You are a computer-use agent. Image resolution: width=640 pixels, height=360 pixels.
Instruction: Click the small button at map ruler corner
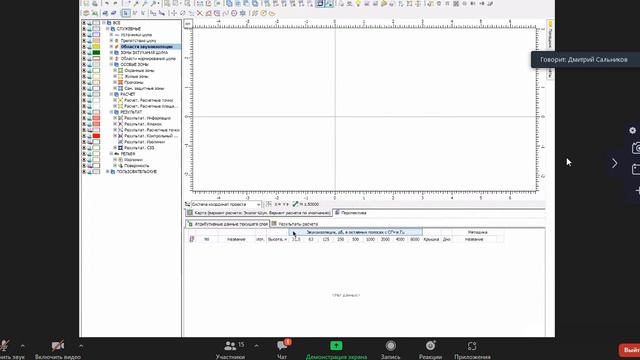[x=188, y=23]
